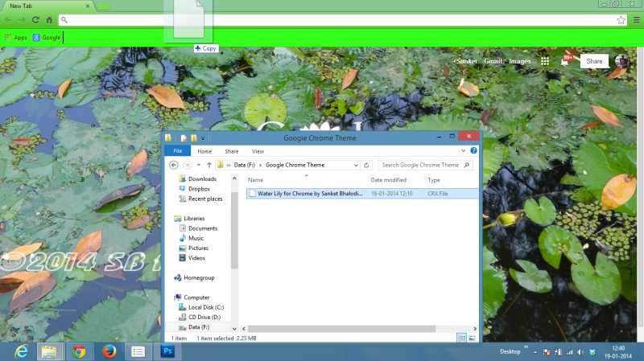The width and height of the screenshot is (644, 361).
Task: Select Water Lily for Chrome CRX file
Action: click(x=362, y=193)
